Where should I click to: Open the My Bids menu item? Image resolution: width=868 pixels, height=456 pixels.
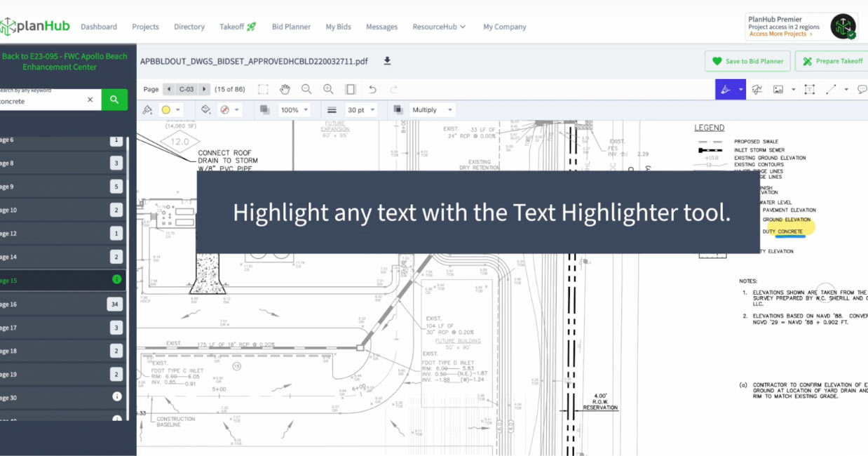(338, 27)
